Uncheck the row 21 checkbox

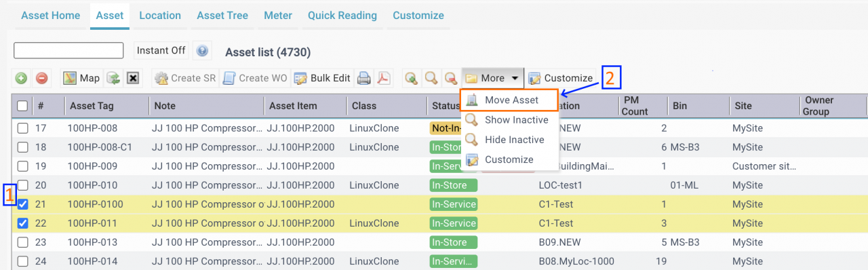pyautogui.click(x=23, y=204)
